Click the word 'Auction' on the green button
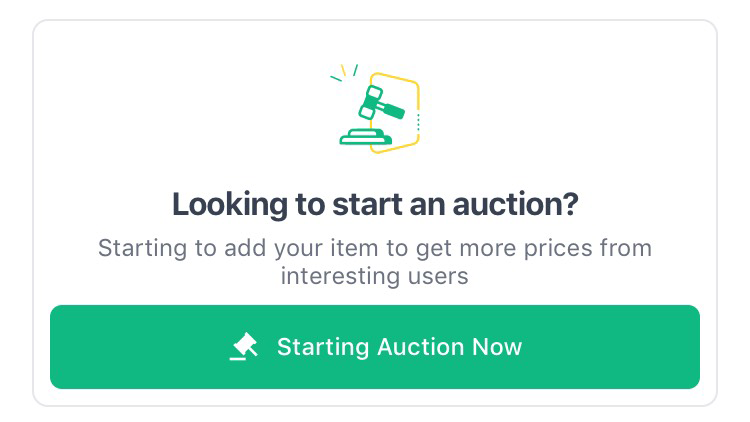Image resolution: width=750 pixels, height=422 pixels. (x=420, y=346)
